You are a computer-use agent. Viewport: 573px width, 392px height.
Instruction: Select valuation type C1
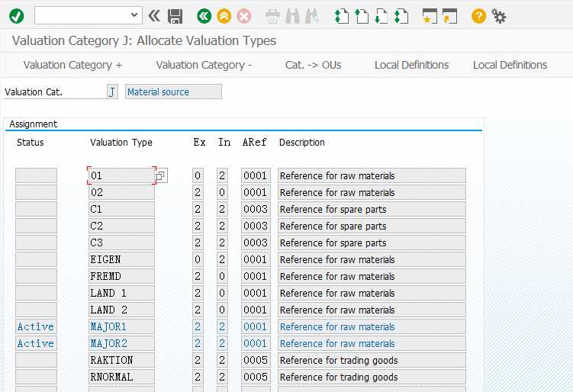121,209
